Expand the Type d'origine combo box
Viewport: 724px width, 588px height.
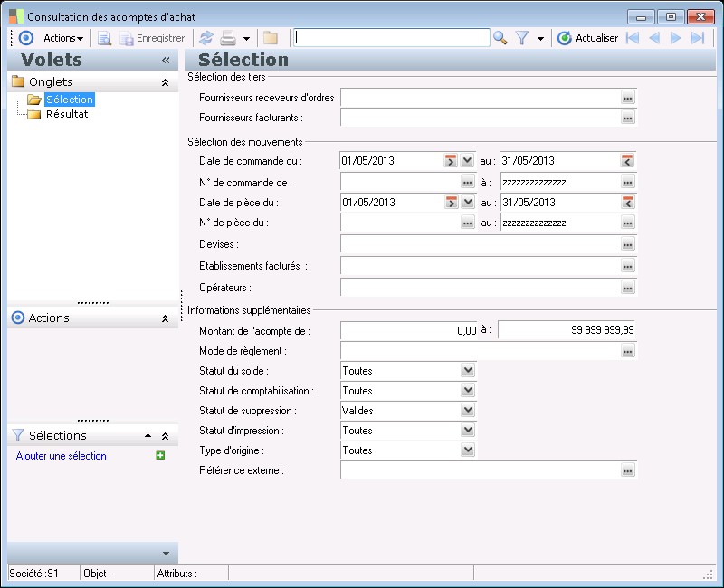tap(467, 450)
